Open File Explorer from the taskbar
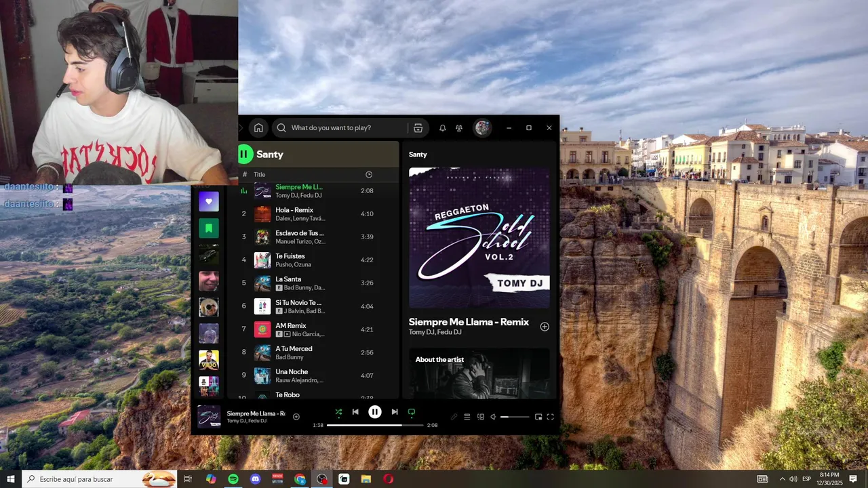This screenshot has width=868, height=488. click(x=366, y=479)
